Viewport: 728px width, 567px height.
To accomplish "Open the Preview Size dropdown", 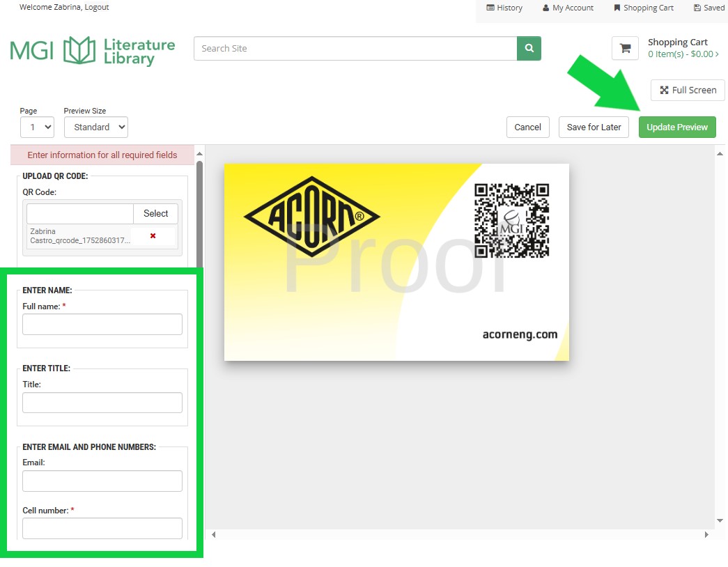I will click(x=96, y=127).
